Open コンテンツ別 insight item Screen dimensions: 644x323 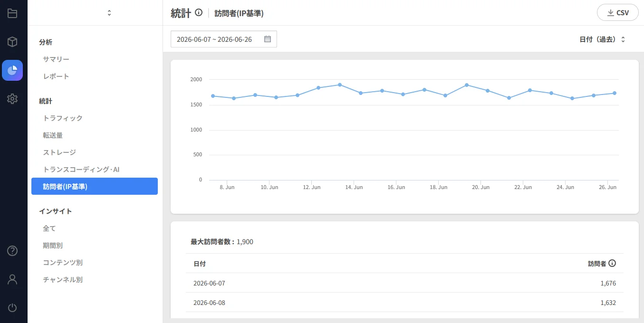63,263
